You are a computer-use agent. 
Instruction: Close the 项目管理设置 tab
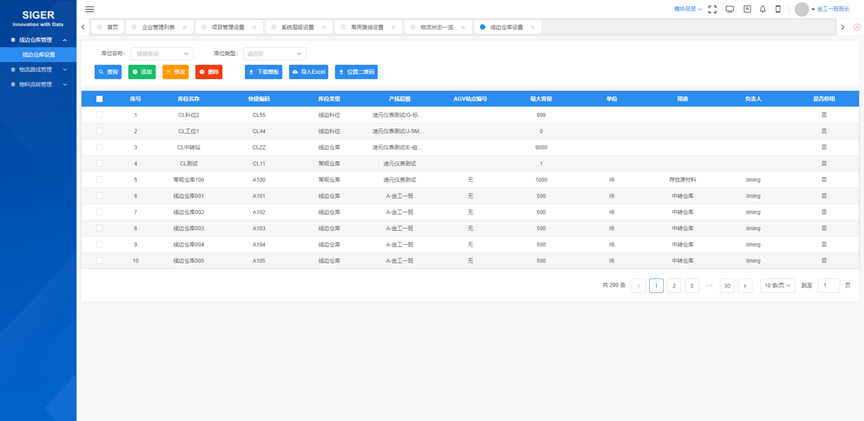pos(254,27)
